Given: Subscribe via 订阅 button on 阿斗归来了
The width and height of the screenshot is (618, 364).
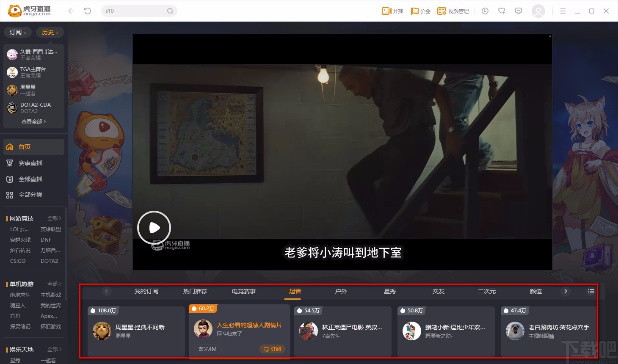Looking at the screenshot, I should 273,349.
